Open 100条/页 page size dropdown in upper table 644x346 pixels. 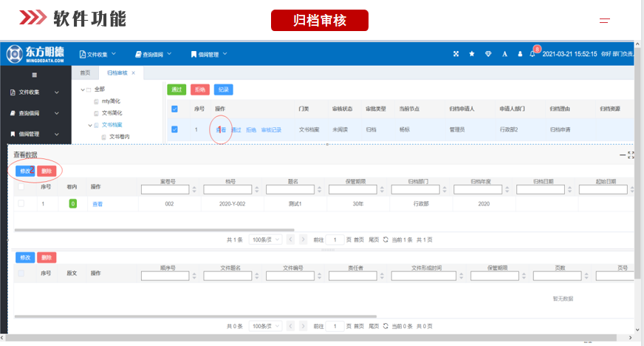265,240
